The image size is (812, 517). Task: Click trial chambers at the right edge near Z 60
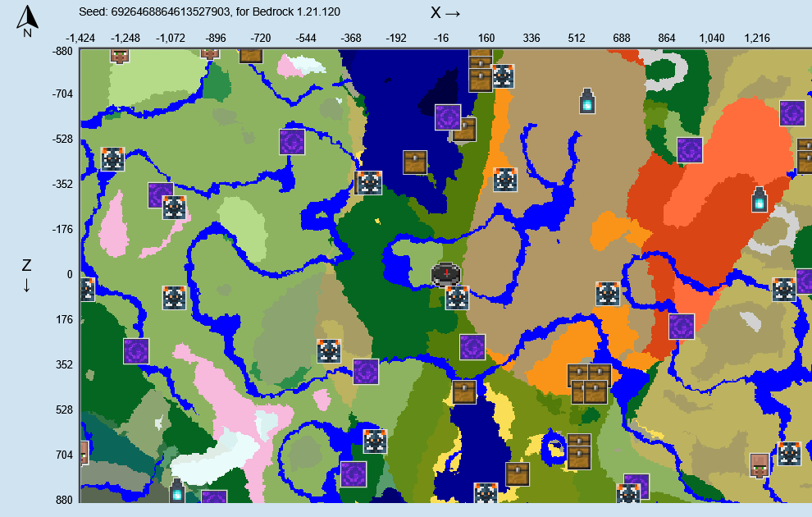click(x=783, y=290)
